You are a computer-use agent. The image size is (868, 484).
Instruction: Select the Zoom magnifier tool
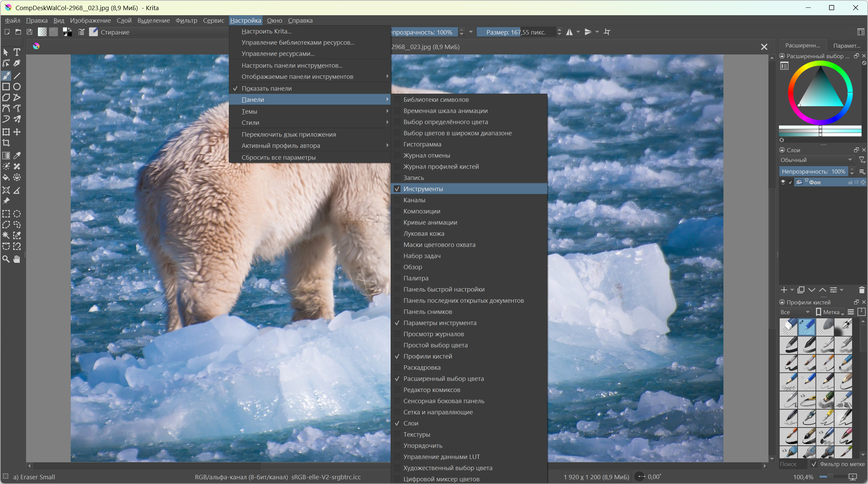[6, 259]
